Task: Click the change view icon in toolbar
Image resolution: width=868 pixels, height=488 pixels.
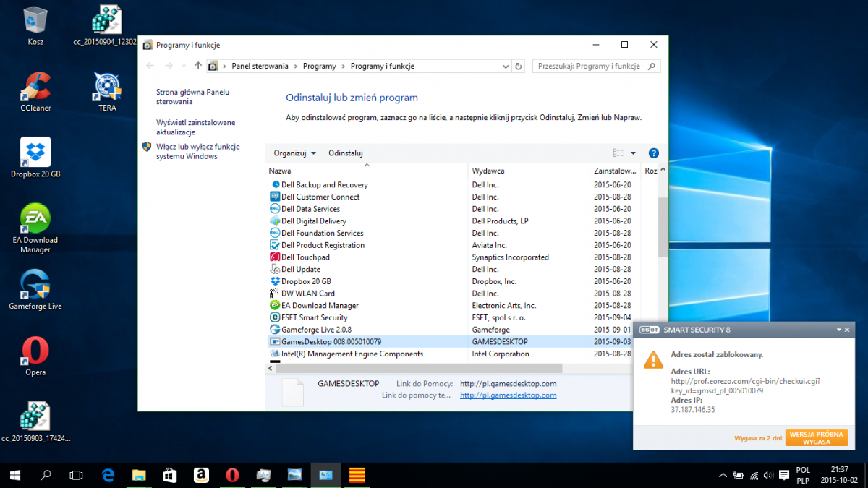Action: [618, 153]
